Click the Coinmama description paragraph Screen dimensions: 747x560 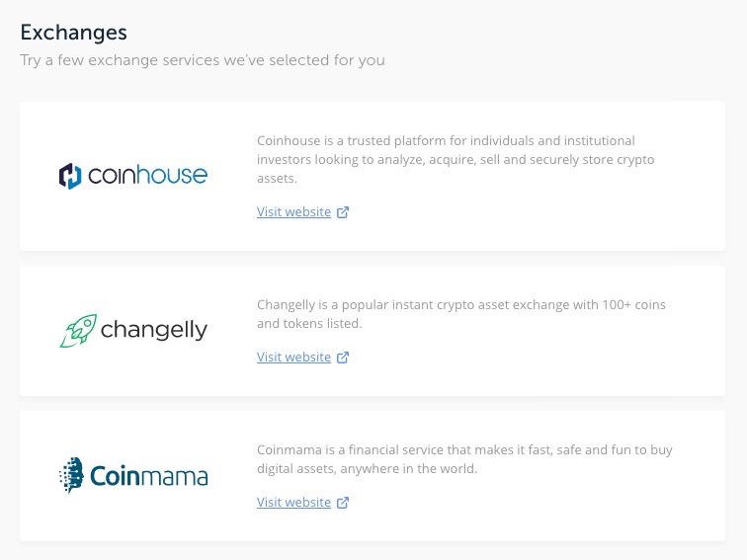pos(464,459)
